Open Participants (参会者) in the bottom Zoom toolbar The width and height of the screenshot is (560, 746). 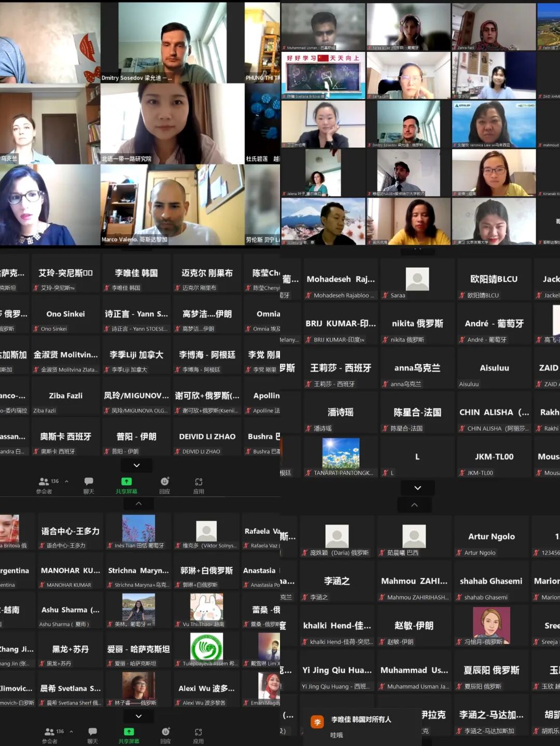click(50, 736)
